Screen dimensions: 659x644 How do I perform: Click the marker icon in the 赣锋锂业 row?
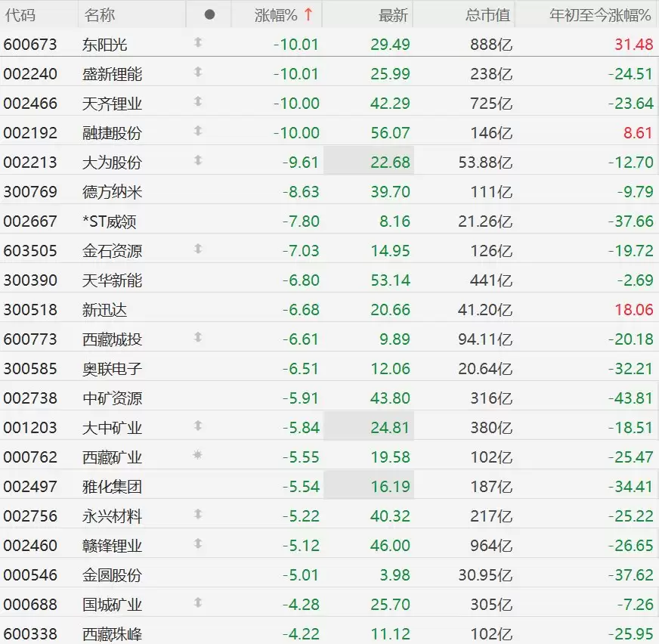[x=198, y=543]
